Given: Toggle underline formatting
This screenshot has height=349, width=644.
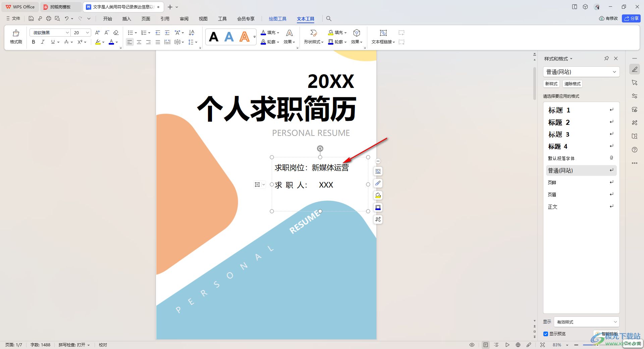Looking at the screenshot, I should point(53,42).
